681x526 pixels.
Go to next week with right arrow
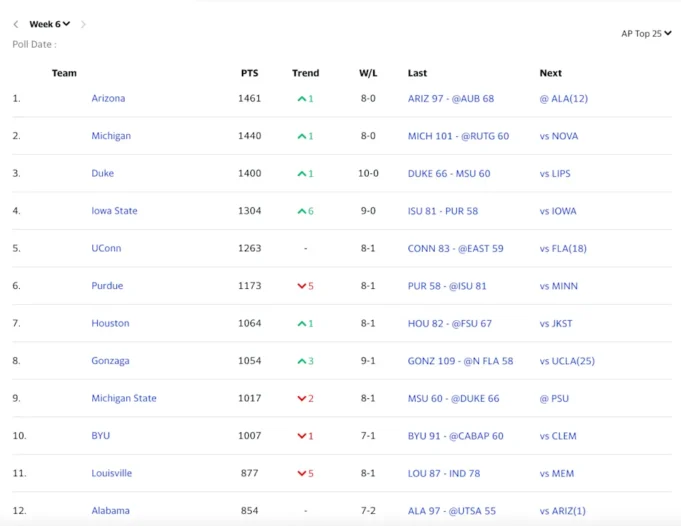(x=83, y=24)
